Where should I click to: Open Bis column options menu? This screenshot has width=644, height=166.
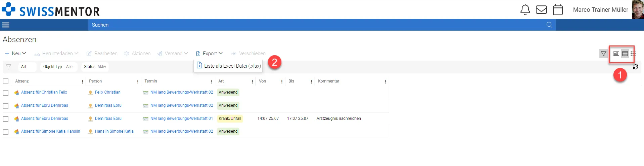[311, 81]
